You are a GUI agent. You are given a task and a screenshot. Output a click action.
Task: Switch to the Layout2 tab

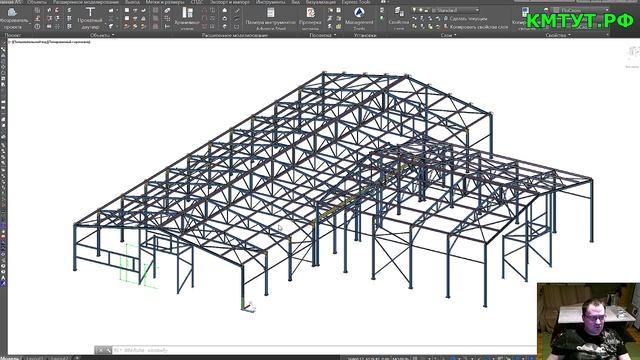60,358
